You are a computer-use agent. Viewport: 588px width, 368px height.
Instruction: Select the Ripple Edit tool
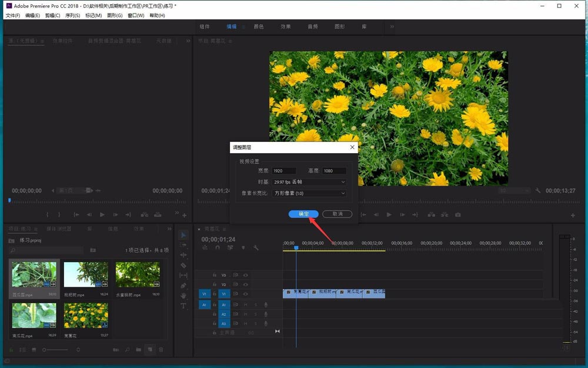[183, 255]
